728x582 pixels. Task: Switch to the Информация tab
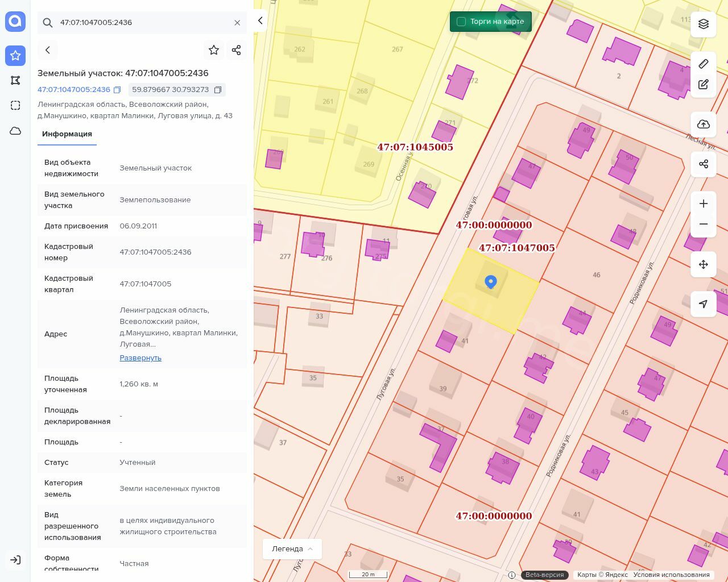point(67,134)
